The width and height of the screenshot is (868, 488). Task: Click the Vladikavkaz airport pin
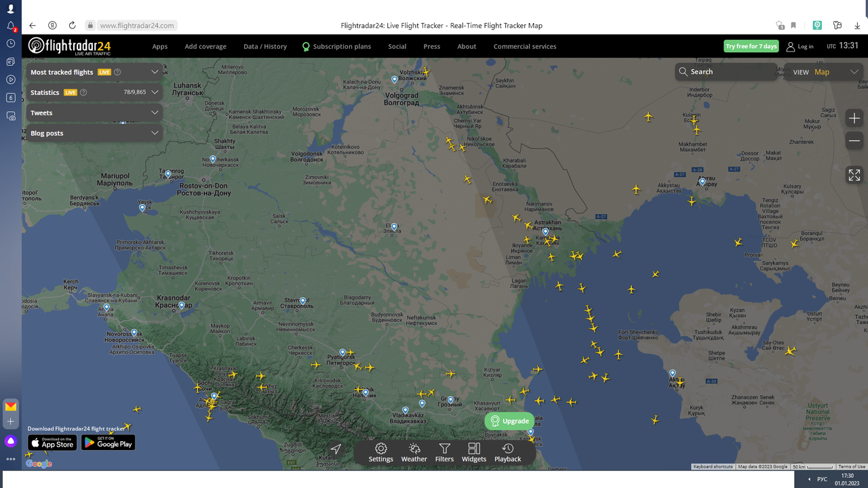[405, 410]
